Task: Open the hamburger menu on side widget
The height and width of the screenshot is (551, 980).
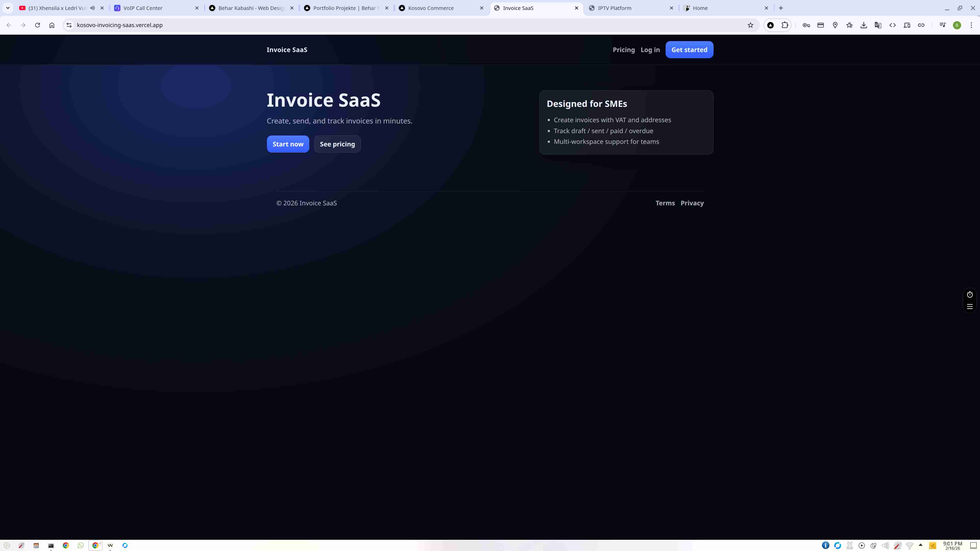Action: (x=970, y=306)
